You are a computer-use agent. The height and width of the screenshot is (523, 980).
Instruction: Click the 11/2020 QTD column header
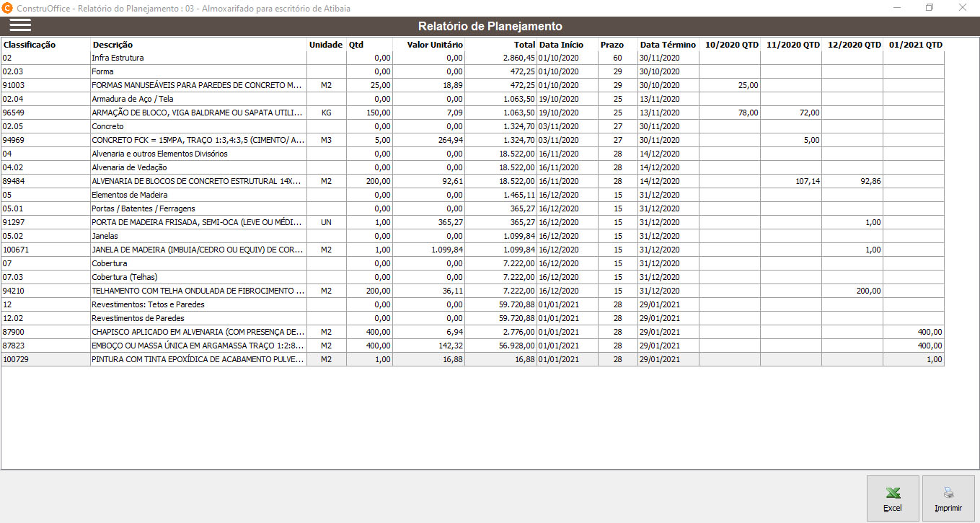point(793,45)
